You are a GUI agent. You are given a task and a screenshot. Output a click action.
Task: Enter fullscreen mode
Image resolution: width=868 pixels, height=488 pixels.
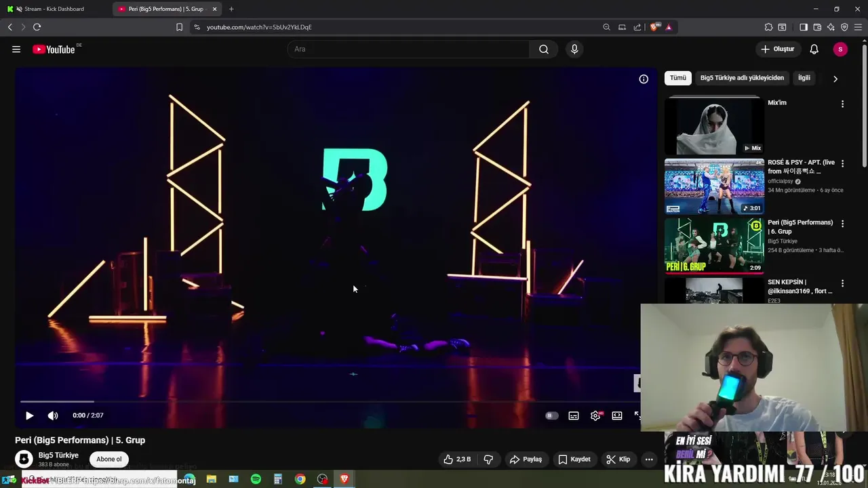(637, 415)
